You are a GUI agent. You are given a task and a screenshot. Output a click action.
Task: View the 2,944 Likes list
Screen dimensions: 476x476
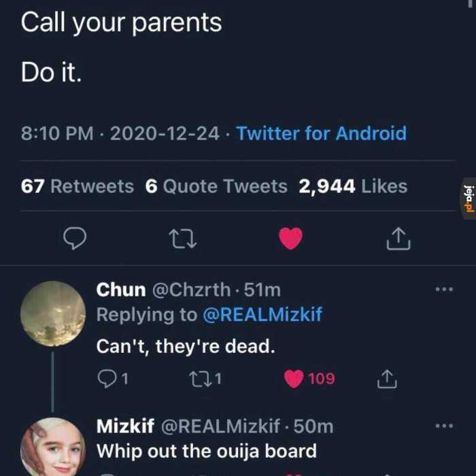tap(353, 186)
